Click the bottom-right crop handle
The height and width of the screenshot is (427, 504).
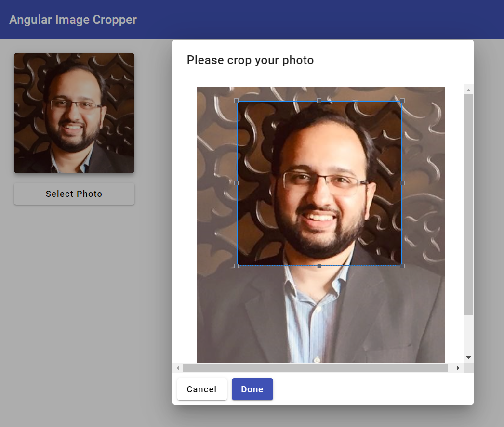[402, 266]
